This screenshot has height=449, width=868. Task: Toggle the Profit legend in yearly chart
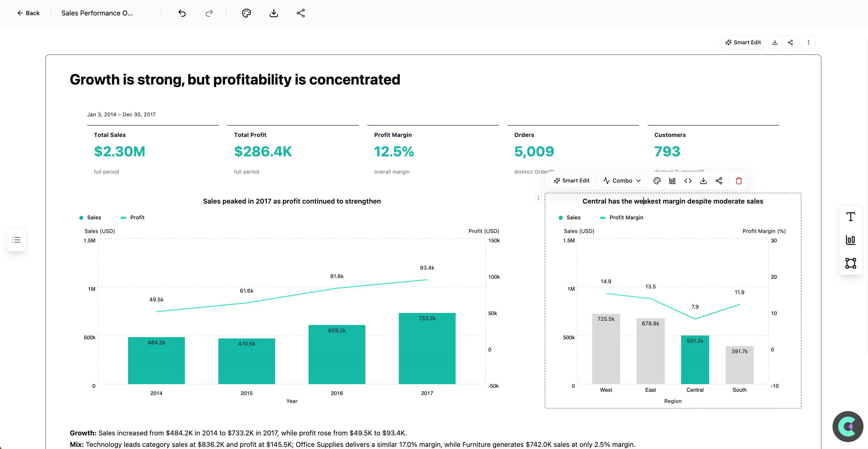[x=132, y=218]
